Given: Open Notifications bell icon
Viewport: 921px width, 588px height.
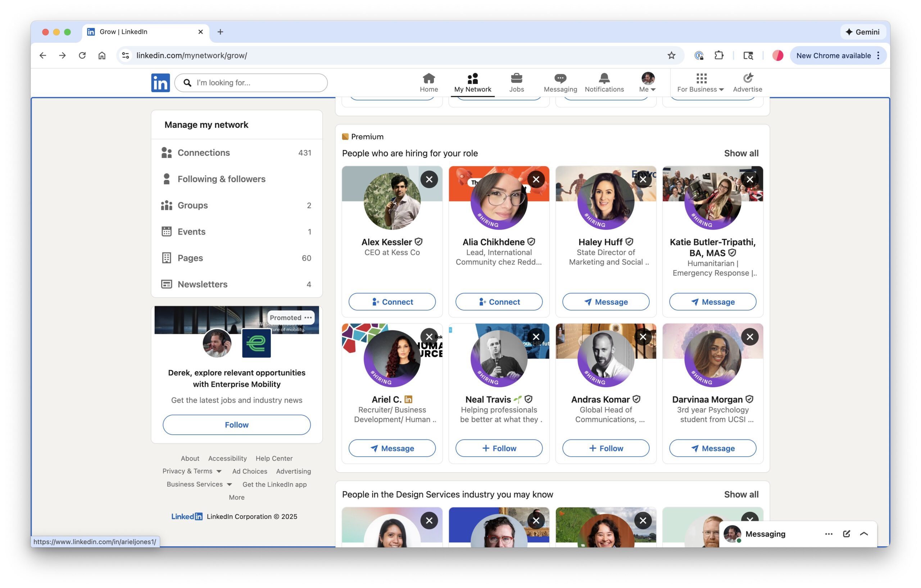Looking at the screenshot, I should (604, 78).
